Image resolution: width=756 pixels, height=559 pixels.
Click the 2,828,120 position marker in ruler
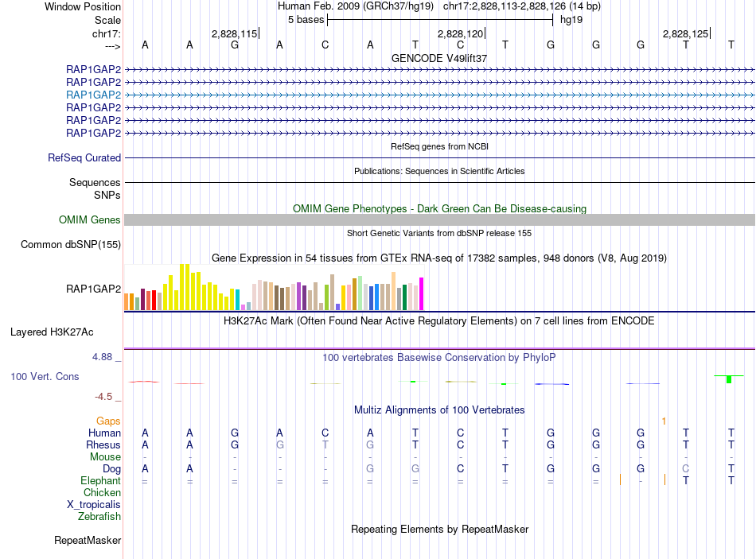(x=461, y=34)
